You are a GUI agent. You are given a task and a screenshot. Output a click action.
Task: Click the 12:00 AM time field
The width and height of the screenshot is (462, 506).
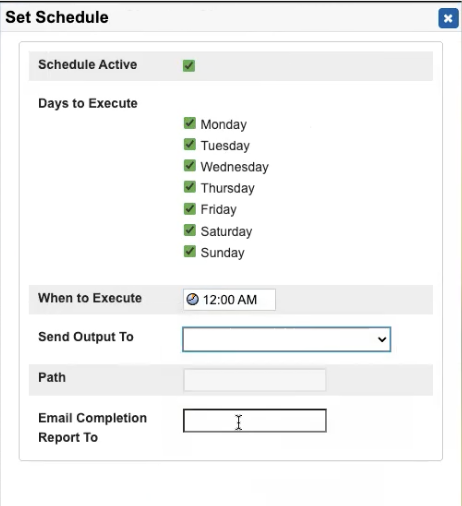(x=229, y=300)
